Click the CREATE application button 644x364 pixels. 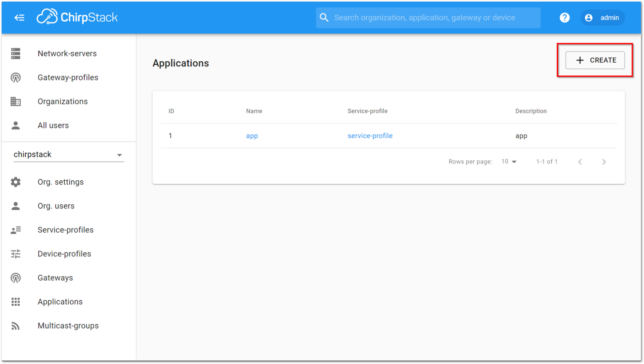(x=595, y=60)
